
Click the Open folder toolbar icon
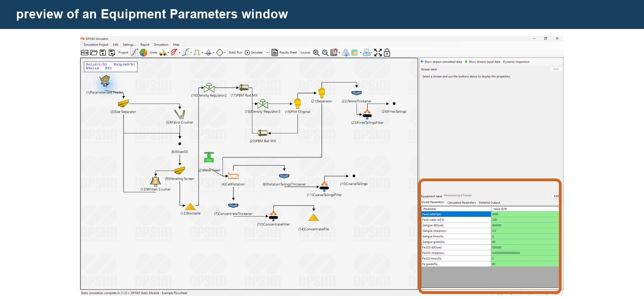[x=94, y=52]
